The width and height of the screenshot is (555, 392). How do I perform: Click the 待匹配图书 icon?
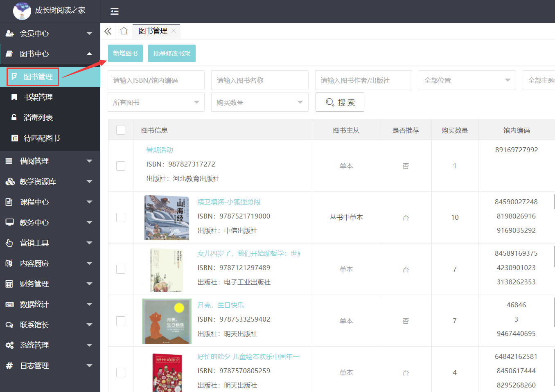coord(15,138)
